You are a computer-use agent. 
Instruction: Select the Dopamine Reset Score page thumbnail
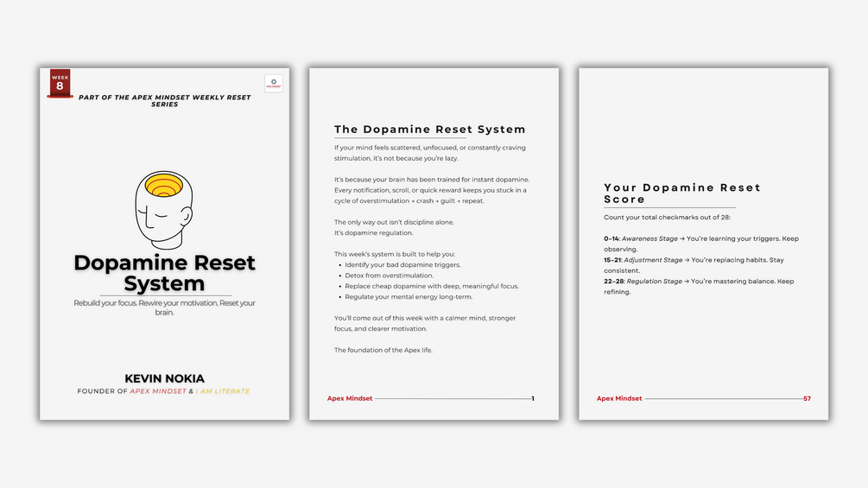tap(704, 244)
